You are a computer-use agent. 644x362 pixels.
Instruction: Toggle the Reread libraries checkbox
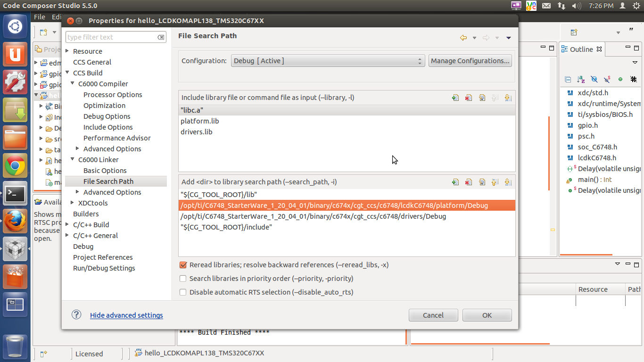(x=183, y=265)
